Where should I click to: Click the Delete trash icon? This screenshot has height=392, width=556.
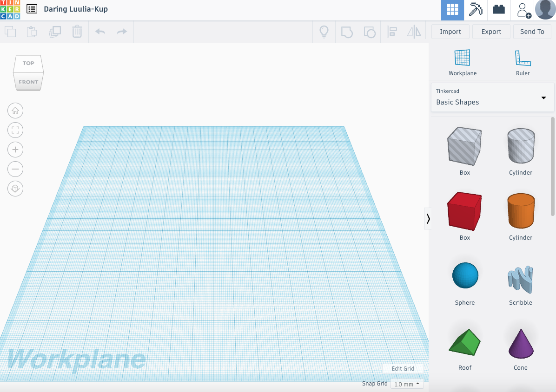click(x=77, y=32)
